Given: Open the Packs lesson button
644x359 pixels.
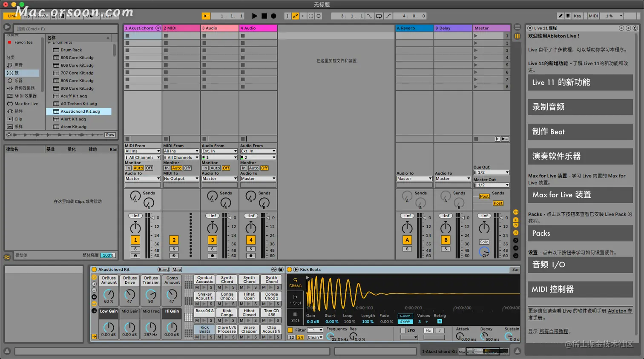Looking at the screenshot, I should tap(580, 233).
